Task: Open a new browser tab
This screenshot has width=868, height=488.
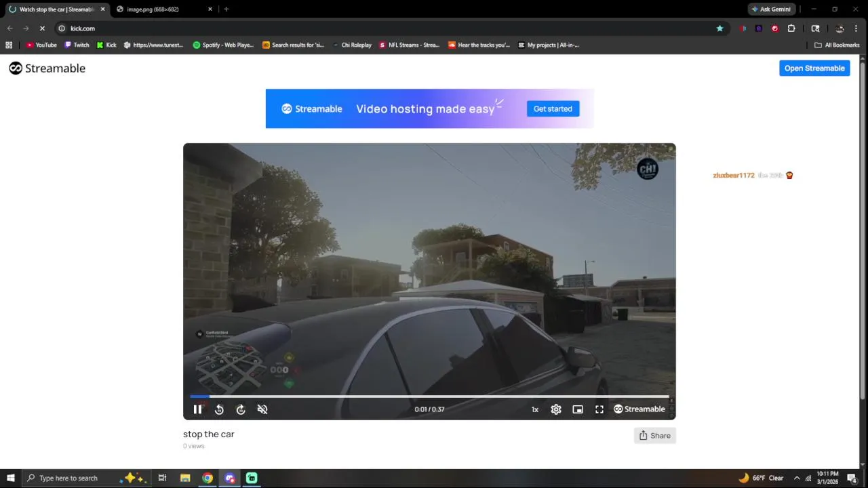Action: click(226, 9)
